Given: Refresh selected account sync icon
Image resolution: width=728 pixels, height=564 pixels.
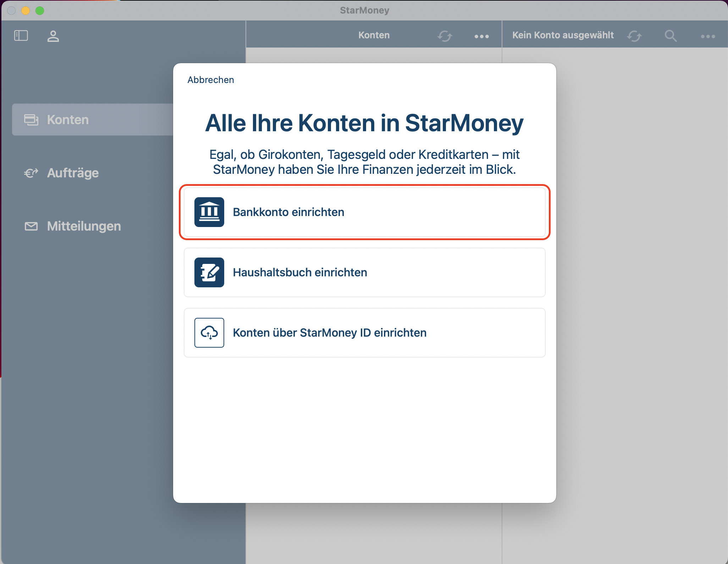Looking at the screenshot, I should point(634,36).
